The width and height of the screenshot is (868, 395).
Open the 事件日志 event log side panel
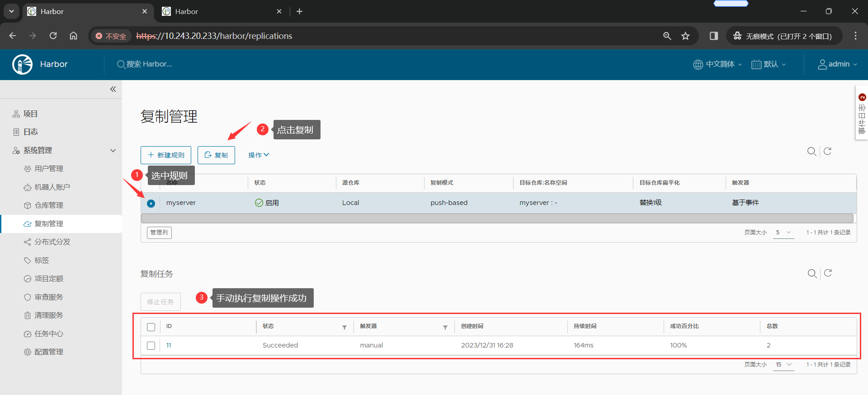[862, 113]
